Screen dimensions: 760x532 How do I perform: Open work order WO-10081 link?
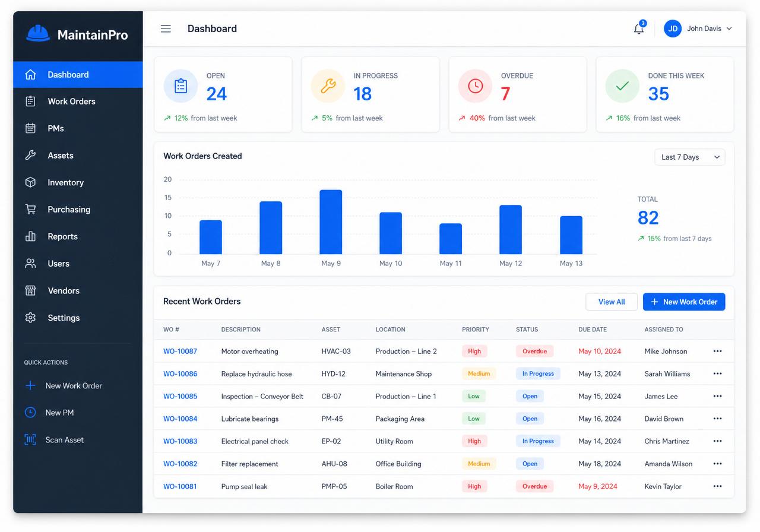coord(180,486)
